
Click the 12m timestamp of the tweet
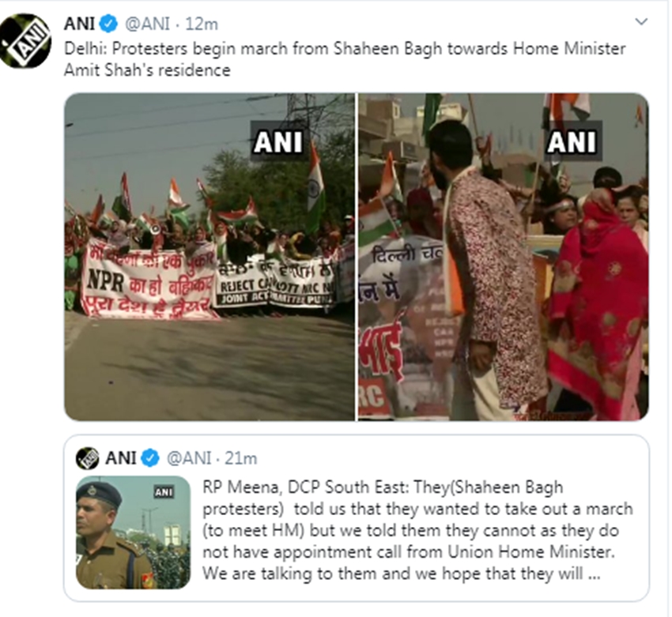point(202,24)
